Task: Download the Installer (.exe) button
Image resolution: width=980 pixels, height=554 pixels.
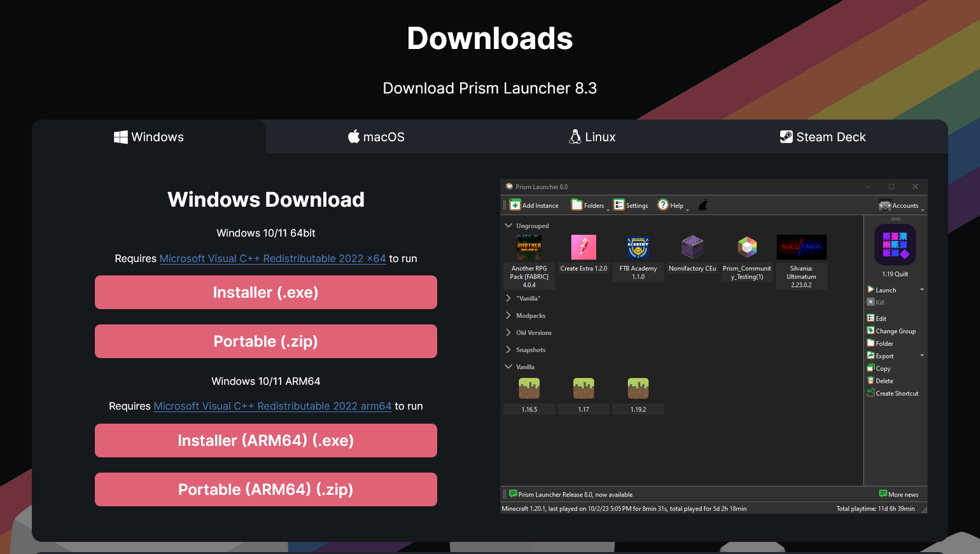Action: pos(266,293)
